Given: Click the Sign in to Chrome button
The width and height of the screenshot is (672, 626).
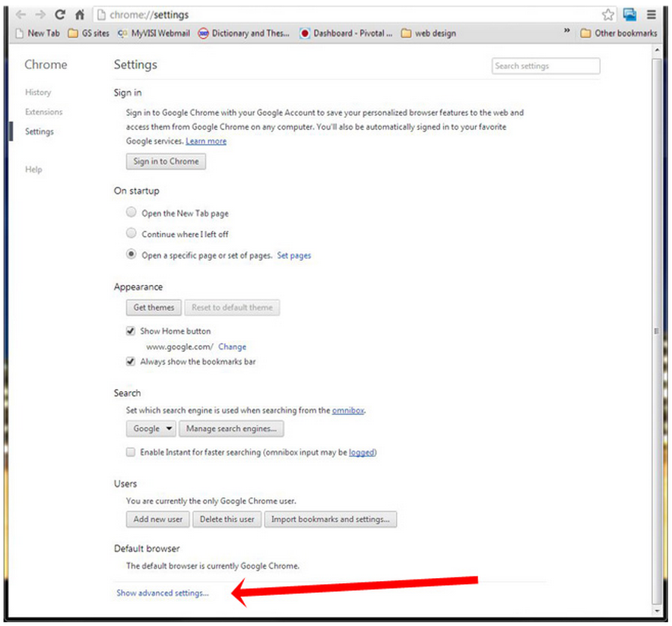Looking at the screenshot, I should click(x=166, y=161).
